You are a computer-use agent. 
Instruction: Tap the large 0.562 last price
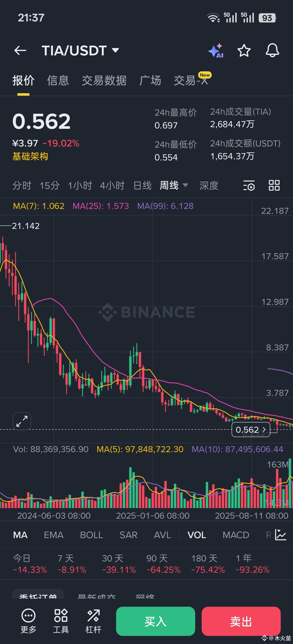tap(41, 121)
